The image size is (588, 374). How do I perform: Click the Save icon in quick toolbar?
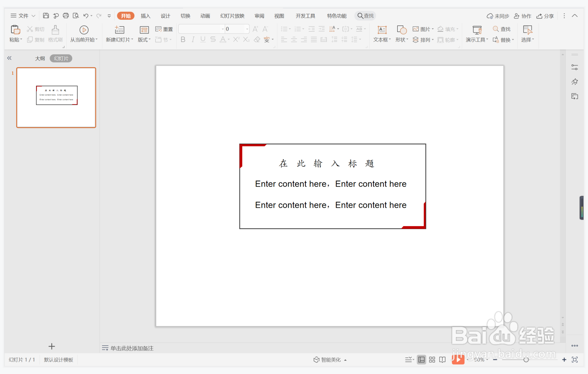[46, 16]
